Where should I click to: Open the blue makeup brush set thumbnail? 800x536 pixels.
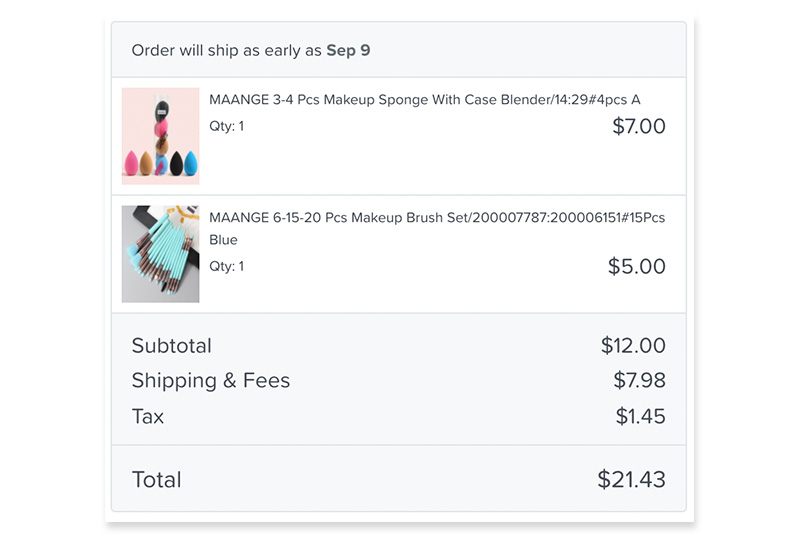[x=160, y=254]
